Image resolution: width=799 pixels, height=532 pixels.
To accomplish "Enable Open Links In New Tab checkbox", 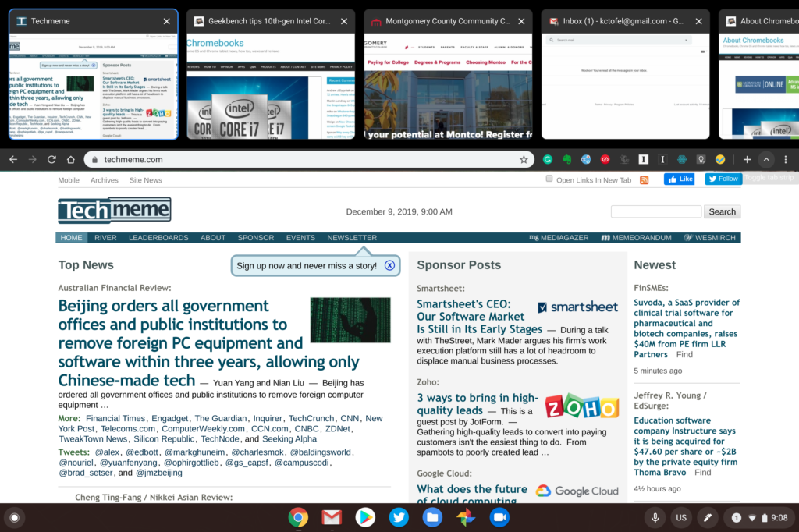I will (x=549, y=179).
